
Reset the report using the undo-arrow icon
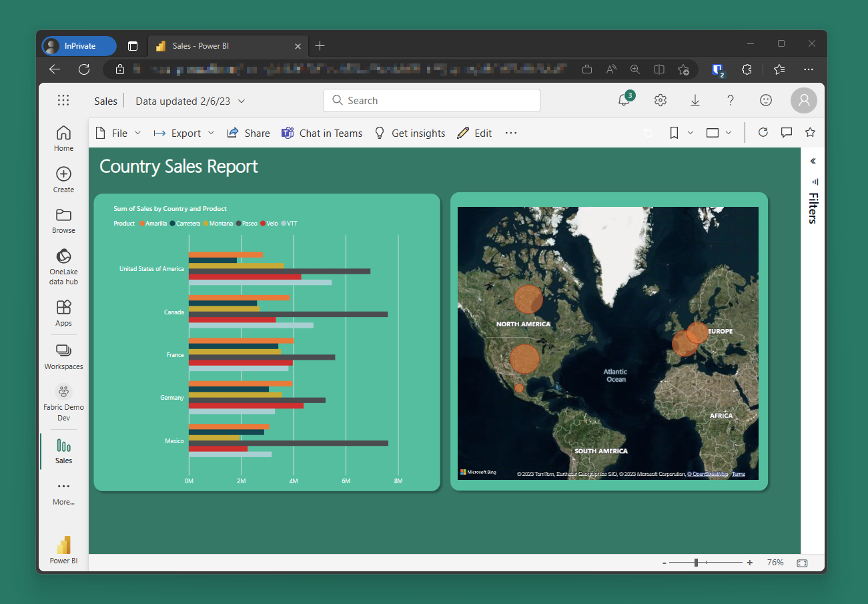pos(648,133)
